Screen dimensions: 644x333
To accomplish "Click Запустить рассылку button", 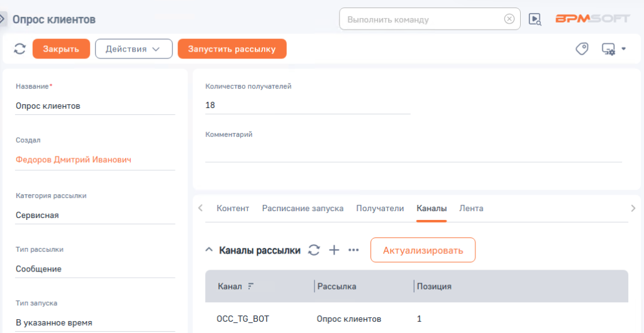I will pyautogui.click(x=232, y=49).
